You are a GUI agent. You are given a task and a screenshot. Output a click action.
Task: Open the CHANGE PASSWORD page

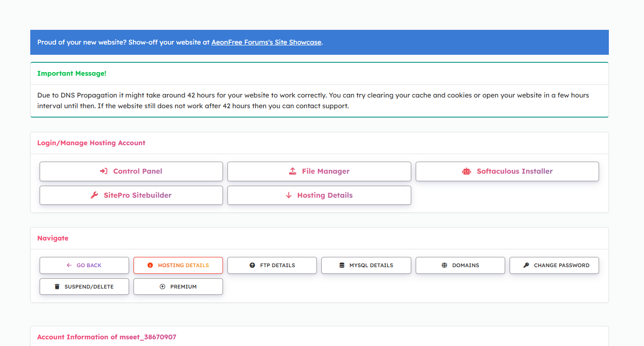[x=554, y=265]
